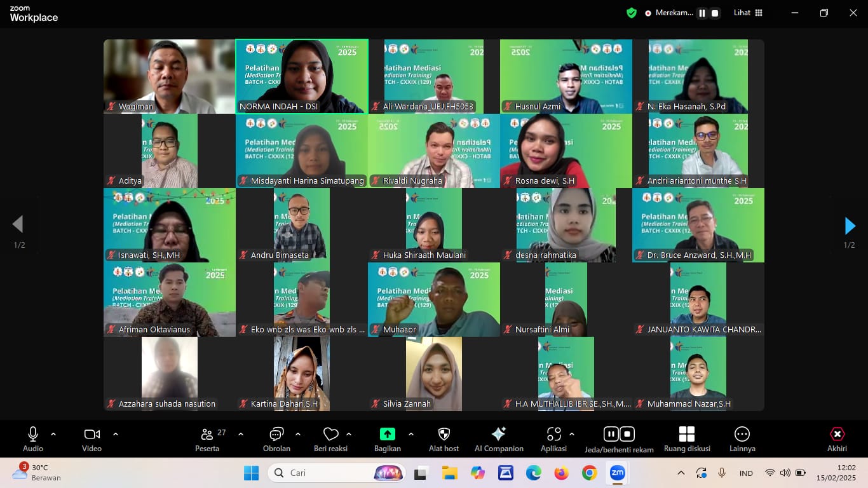Expand the Audio options arrow

pyautogui.click(x=53, y=434)
